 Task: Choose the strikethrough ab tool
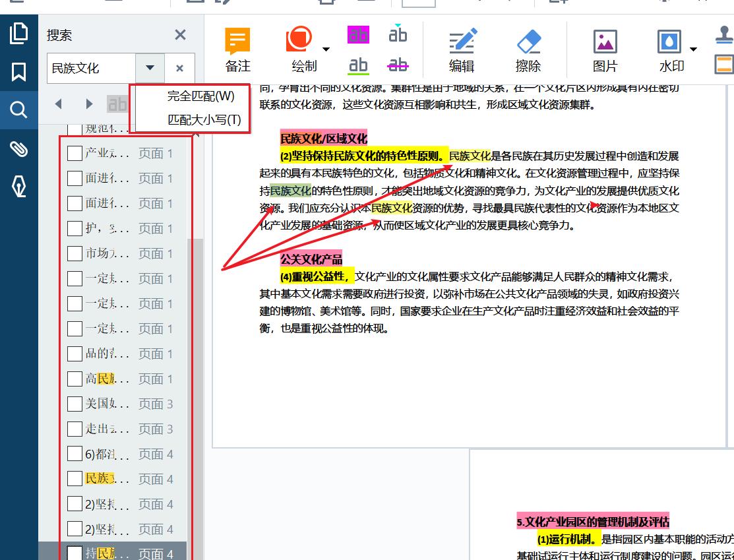click(398, 65)
